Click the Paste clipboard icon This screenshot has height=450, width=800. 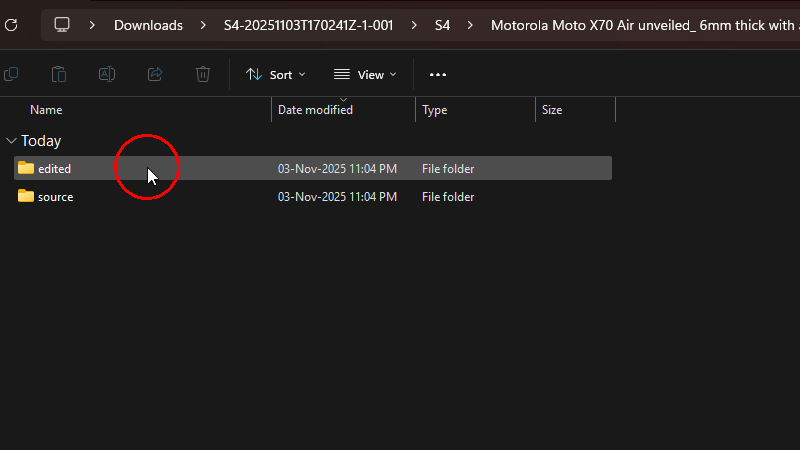[59, 74]
